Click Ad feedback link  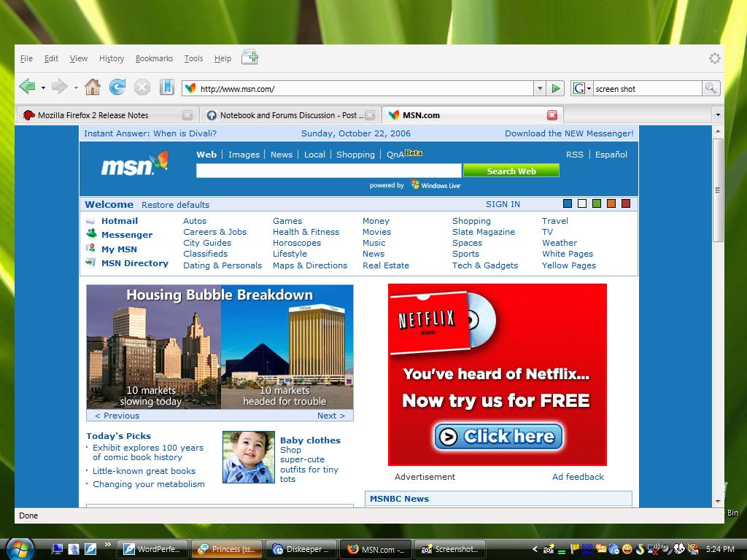tap(578, 477)
